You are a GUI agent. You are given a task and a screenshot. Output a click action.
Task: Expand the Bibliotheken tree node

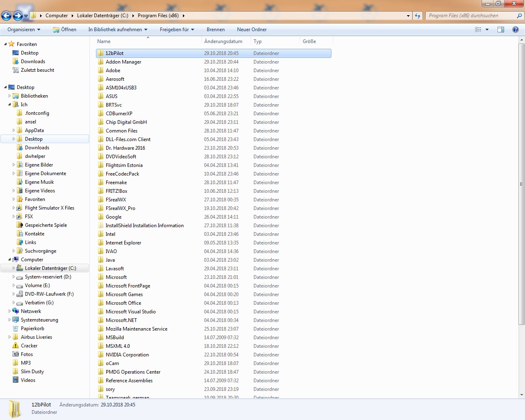click(x=9, y=96)
